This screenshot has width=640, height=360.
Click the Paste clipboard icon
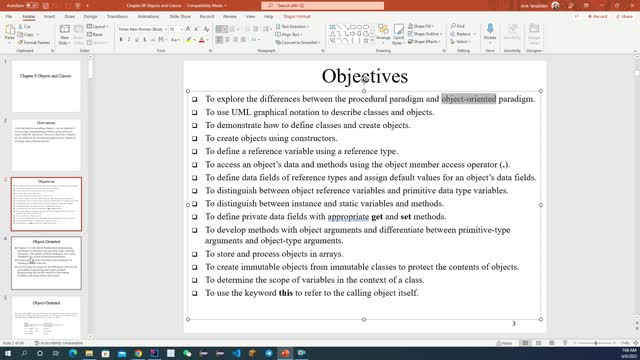10,30
